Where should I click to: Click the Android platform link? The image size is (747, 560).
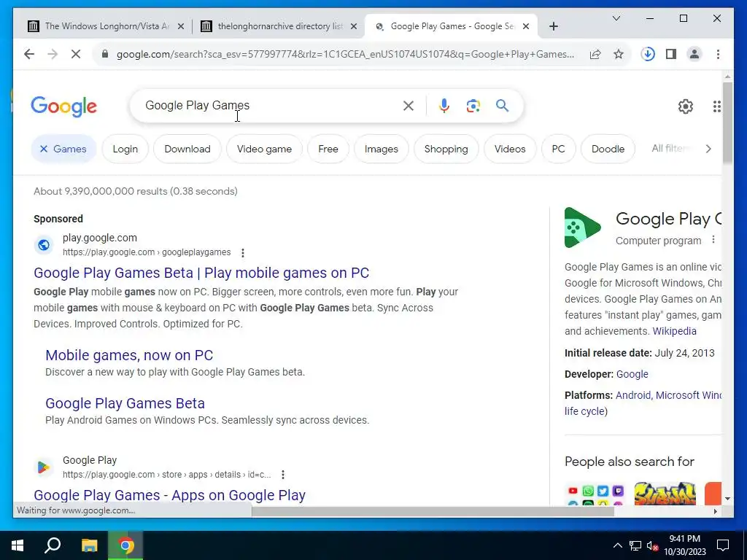(x=633, y=395)
